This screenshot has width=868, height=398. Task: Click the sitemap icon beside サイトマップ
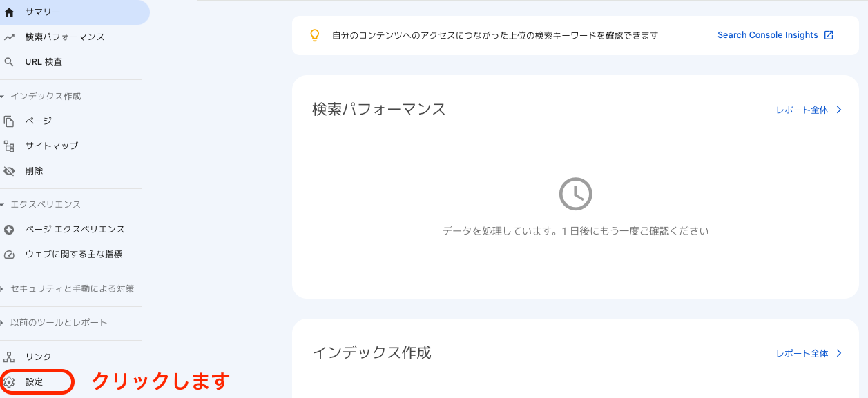click(x=9, y=146)
